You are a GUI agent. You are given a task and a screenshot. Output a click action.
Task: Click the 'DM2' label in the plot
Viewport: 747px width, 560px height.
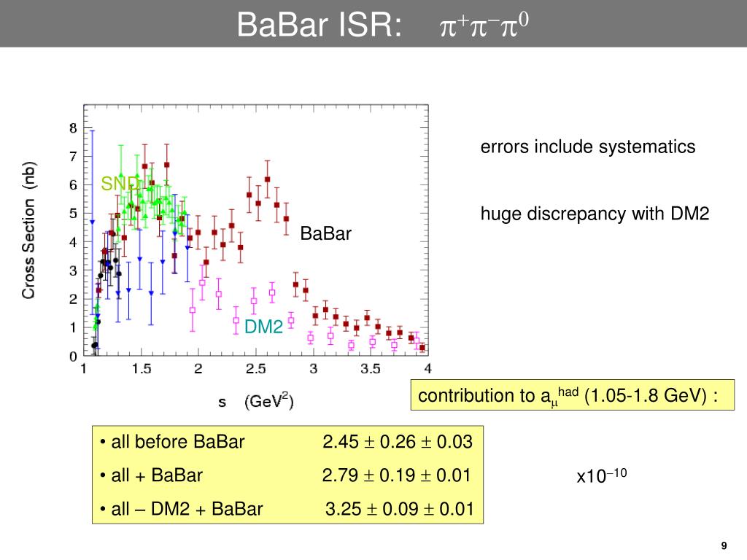pos(263,327)
